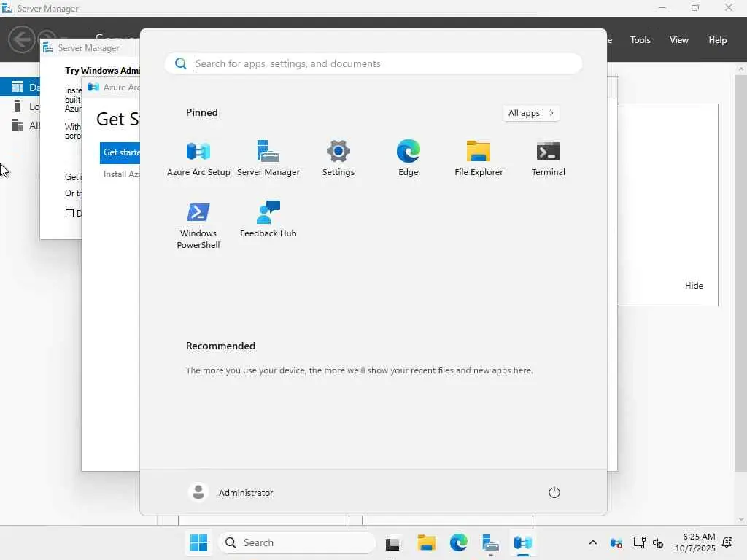Click Start menu search field
The image size is (747, 560).
373,63
